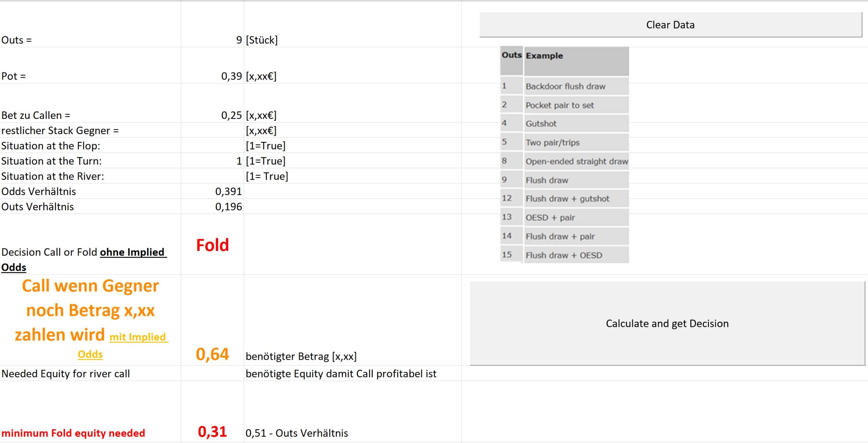Select the Outs Verhältnis result 0,196

tap(213, 207)
